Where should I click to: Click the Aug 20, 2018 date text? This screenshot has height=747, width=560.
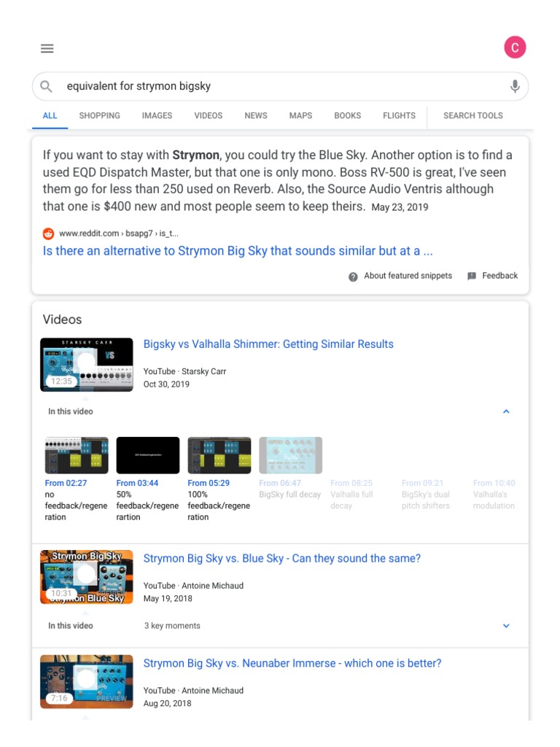(167, 704)
